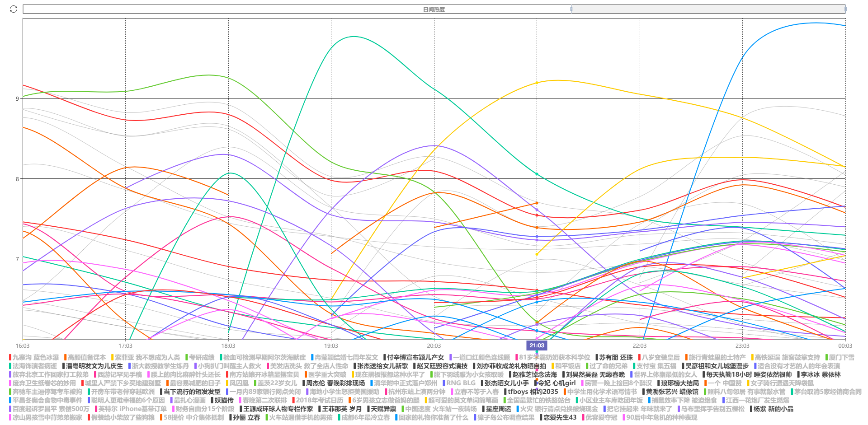Click the 16:03 x-axis time label

23,346
